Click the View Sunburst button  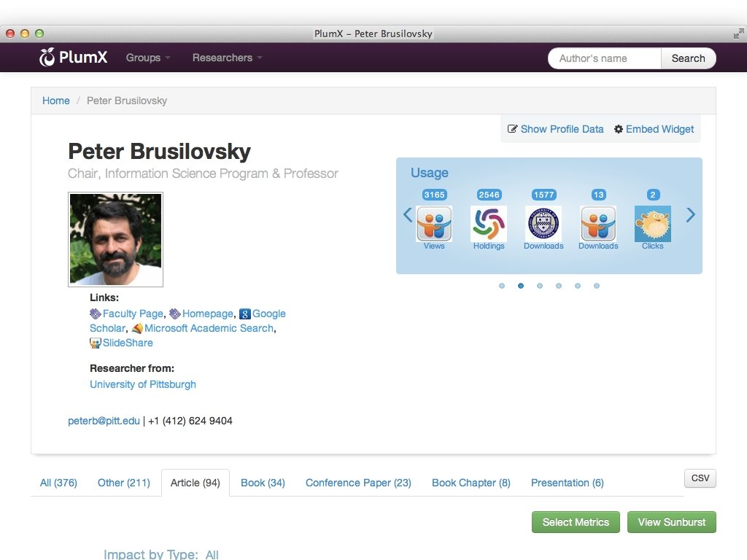pos(672,522)
